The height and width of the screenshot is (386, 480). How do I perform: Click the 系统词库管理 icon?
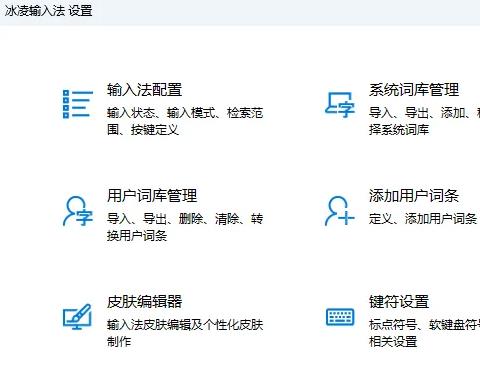coord(340,105)
